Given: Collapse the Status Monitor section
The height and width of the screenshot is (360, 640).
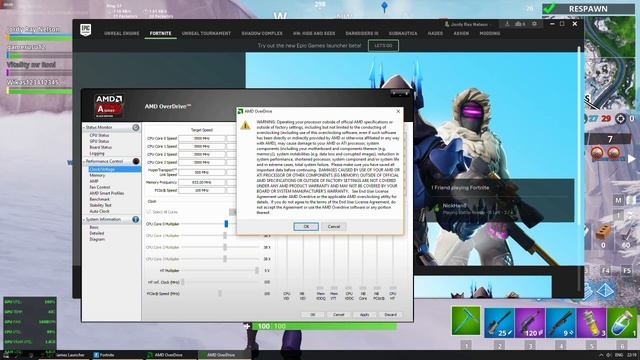Looking at the screenshot, I should coord(84,128).
